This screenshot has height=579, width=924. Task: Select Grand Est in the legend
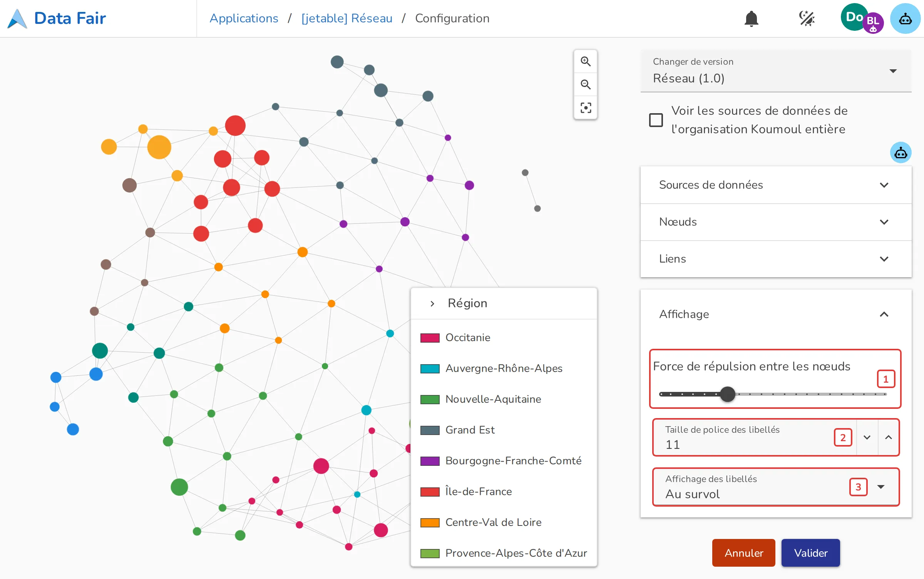[x=470, y=430]
